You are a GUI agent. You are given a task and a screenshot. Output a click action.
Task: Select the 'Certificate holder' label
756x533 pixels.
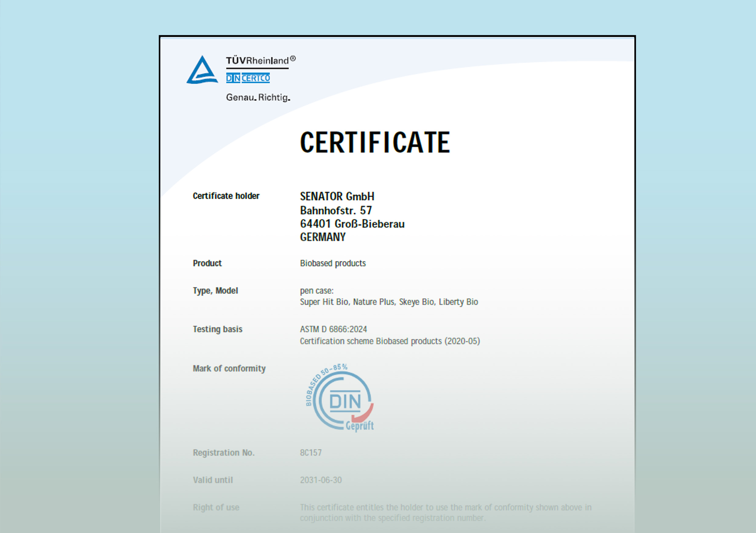click(x=226, y=196)
